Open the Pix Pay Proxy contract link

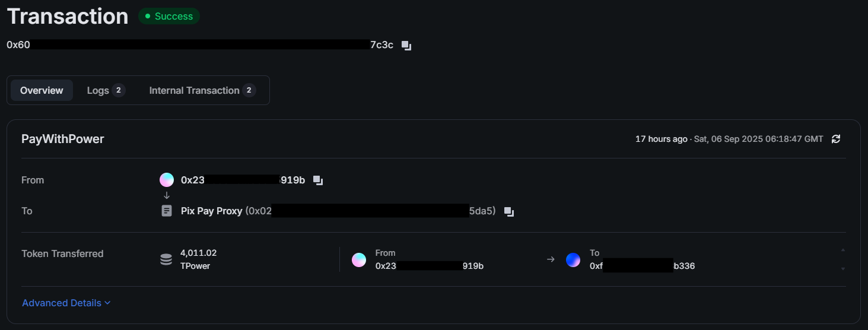click(x=211, y=211)
